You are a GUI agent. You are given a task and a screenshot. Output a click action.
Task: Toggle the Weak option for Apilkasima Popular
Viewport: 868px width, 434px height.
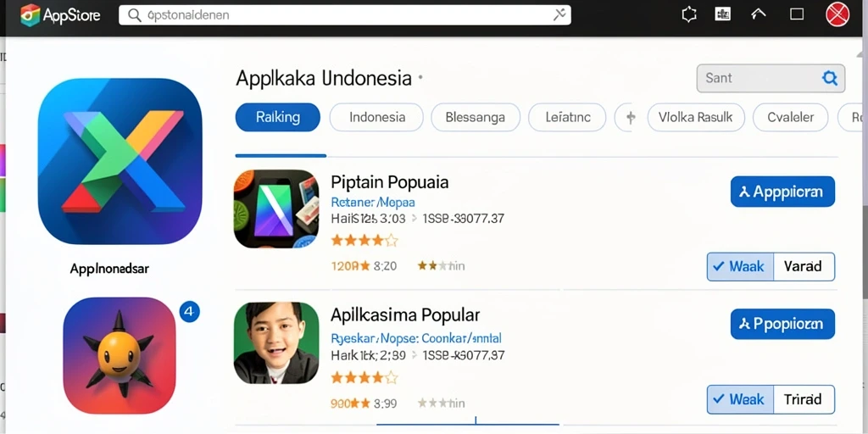pos(739,400)
